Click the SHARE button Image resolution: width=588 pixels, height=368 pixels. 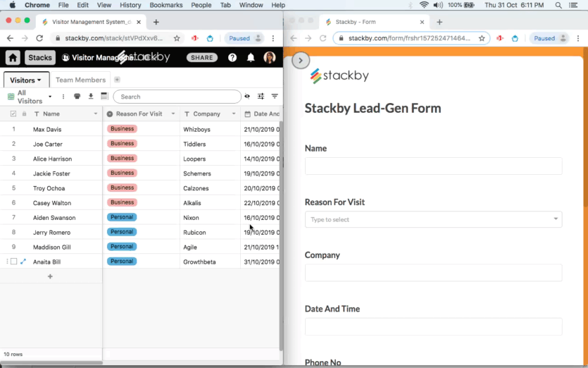(202, 57)
